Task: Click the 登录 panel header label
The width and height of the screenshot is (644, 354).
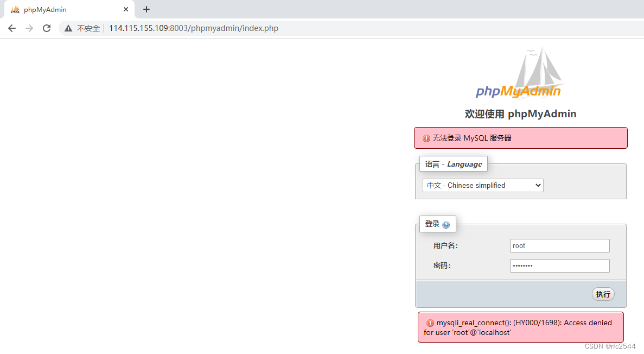Action: point(433,224)
